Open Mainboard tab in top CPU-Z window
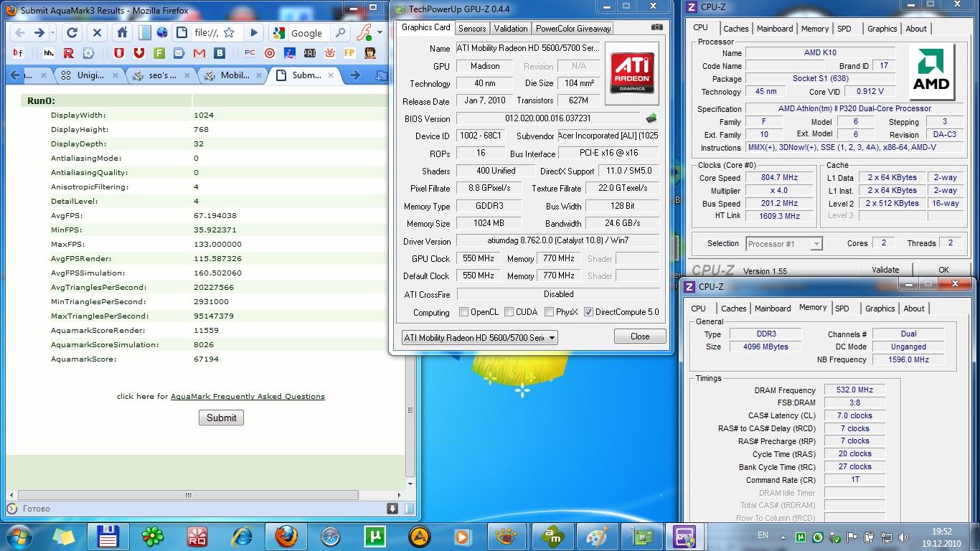The height and width of the screenshot is (551, 980). click(x=775, y=29)
